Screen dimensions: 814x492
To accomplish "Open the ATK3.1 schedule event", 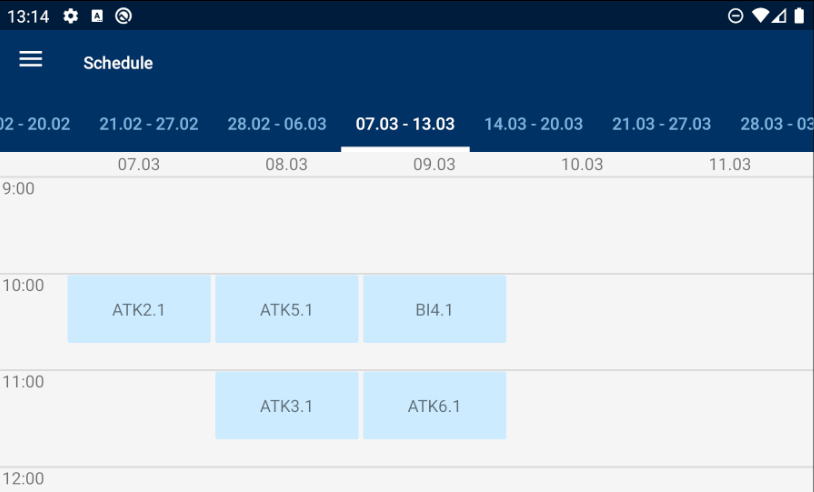I will pyautogui.click(x=286, y=406).
